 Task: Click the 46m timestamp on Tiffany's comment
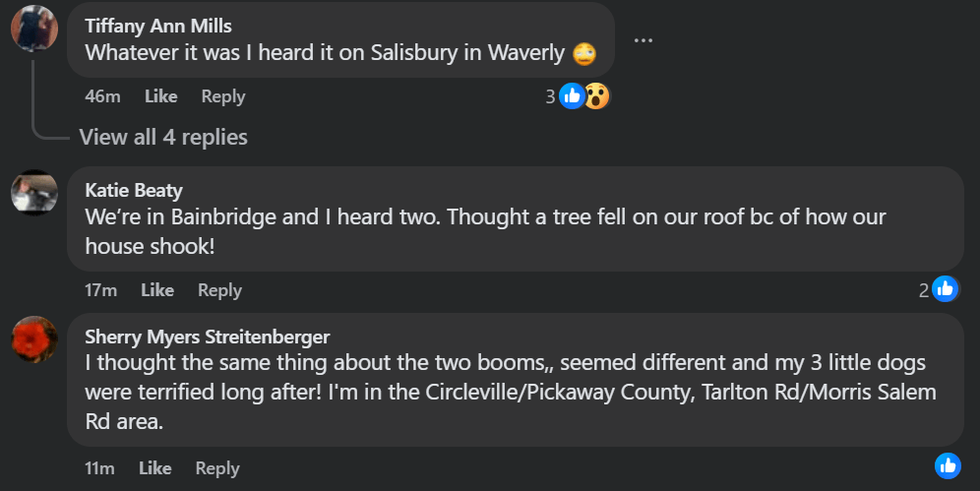pyautogui.click(x=102, y=96)
